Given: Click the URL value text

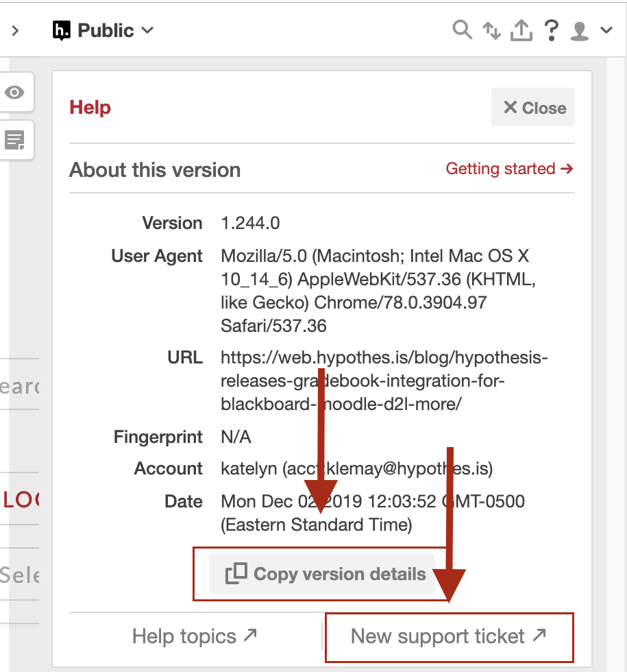Looking at the screenshot, I should [x=384, y=381].
